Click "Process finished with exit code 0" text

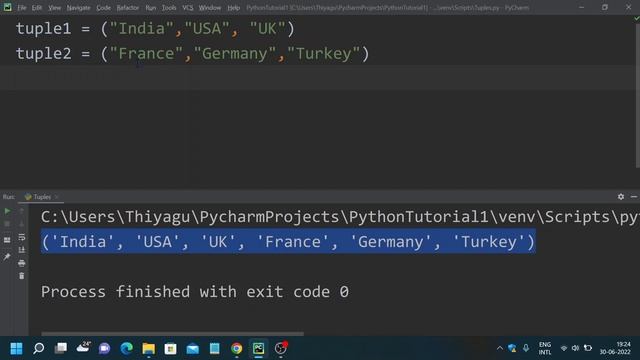(x=195, y=292)
